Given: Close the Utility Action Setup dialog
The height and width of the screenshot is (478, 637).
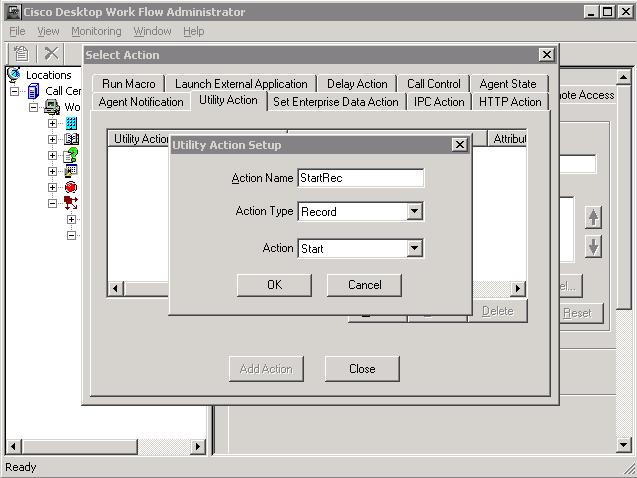Looking at the screenshot, I should (x=459, y=145).
